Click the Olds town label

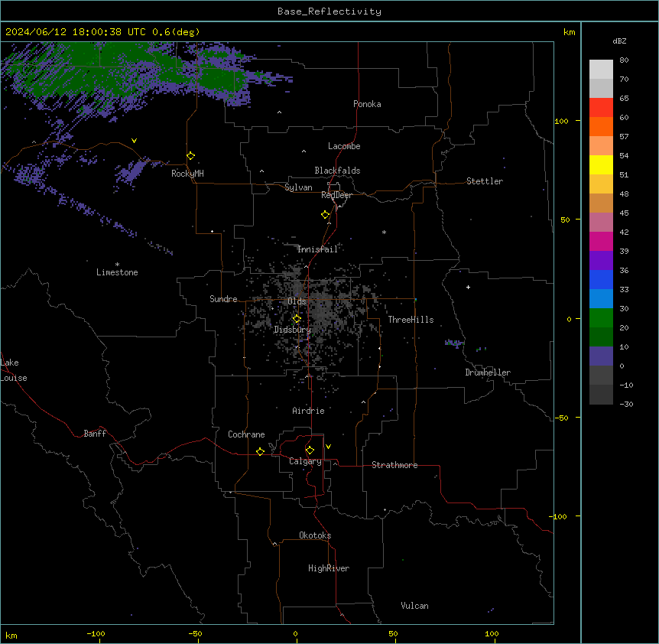point(297,301)
